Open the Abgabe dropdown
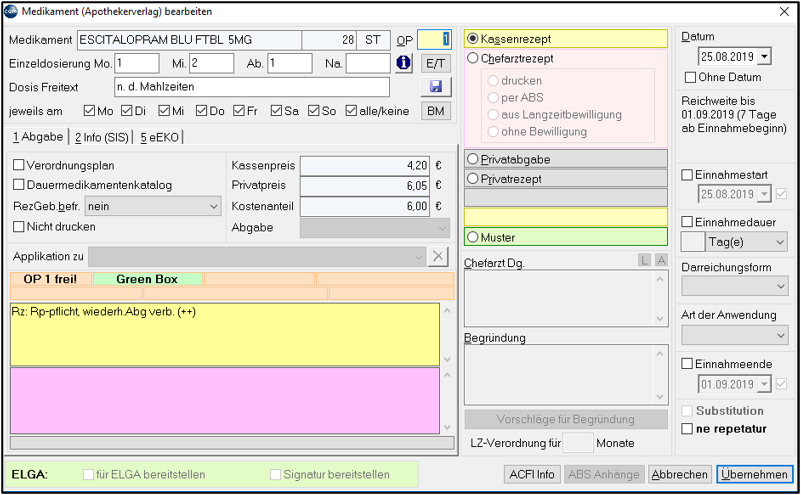Viewport: 801px width, 495px height. point(375,228)
